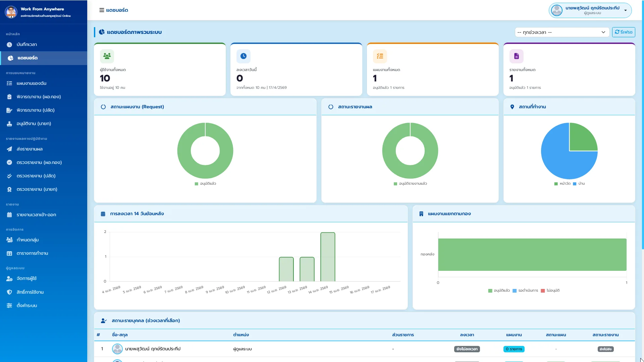This screenshot has width=644, height=362.
Task: Click the orange task list icon on แผนงานทั้งหมด card
Action: (380, 56)
